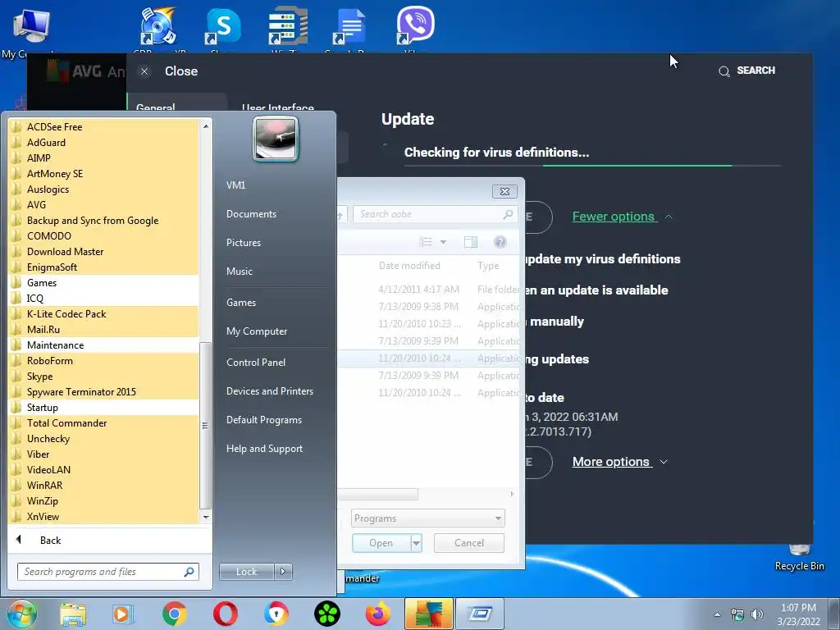Image resolution: width=840 pixels, height=630 pixels.
Task: Click the Search oobe field
Action: click(x=435, y=214)
